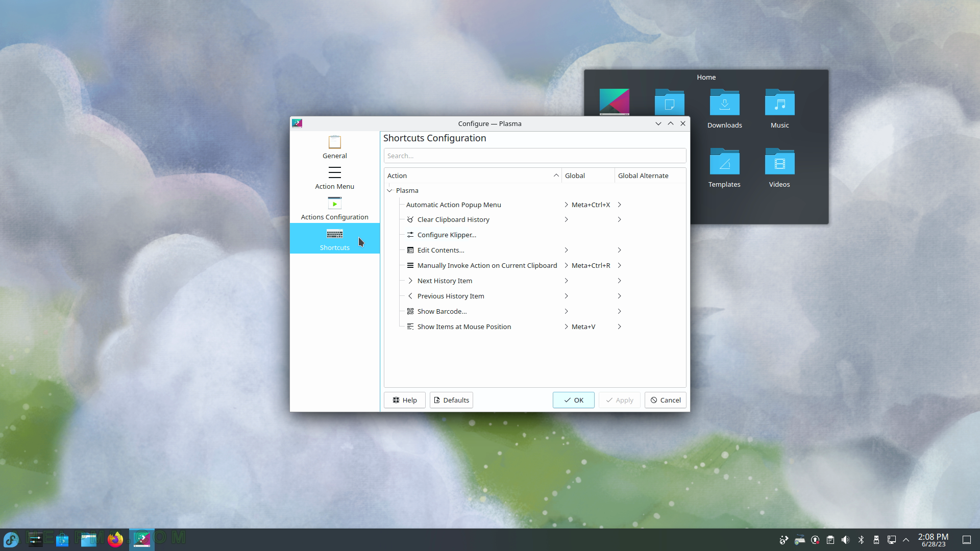Expand Meta+V Global shortcut editor
This screenshot has width=980, height=551.
566,327
